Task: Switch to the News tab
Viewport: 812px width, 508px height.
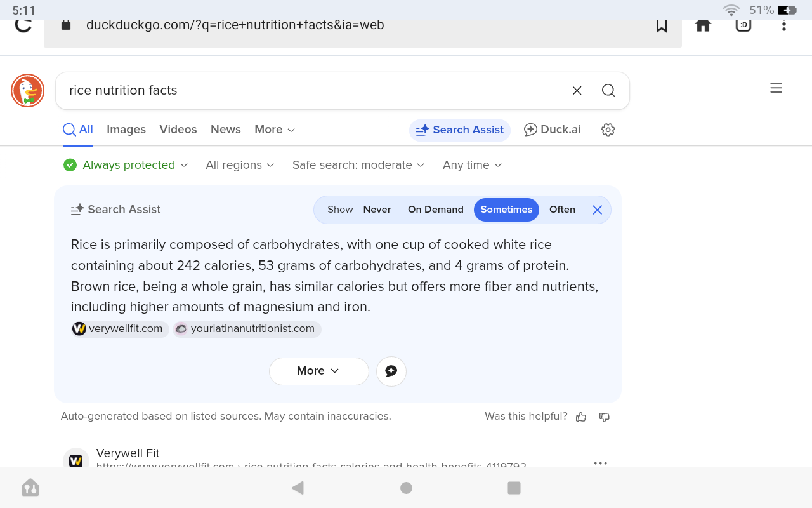Action: pos(226,130)
